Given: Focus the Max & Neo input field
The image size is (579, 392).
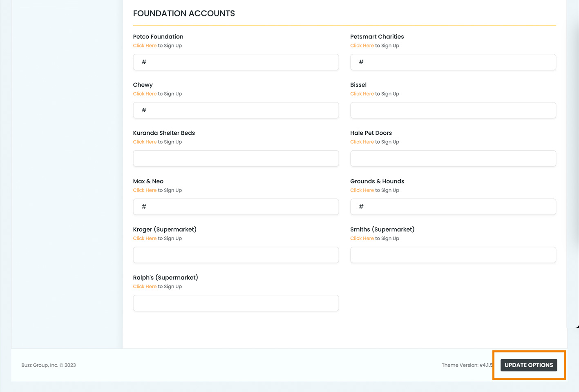Looking at the screenshot, I should click(236, 207).
